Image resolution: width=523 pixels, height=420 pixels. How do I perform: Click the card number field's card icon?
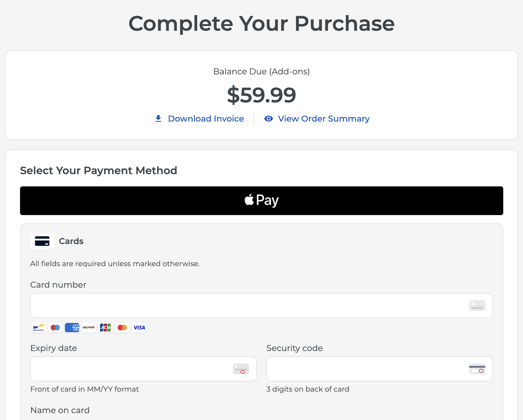477,306
